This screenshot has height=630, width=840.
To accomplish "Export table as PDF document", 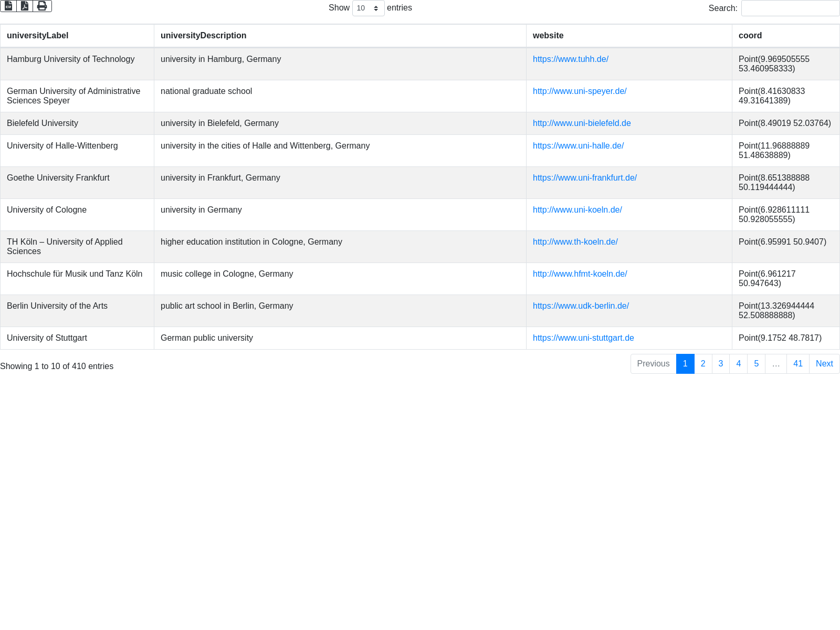I will (x=25, y=6).
